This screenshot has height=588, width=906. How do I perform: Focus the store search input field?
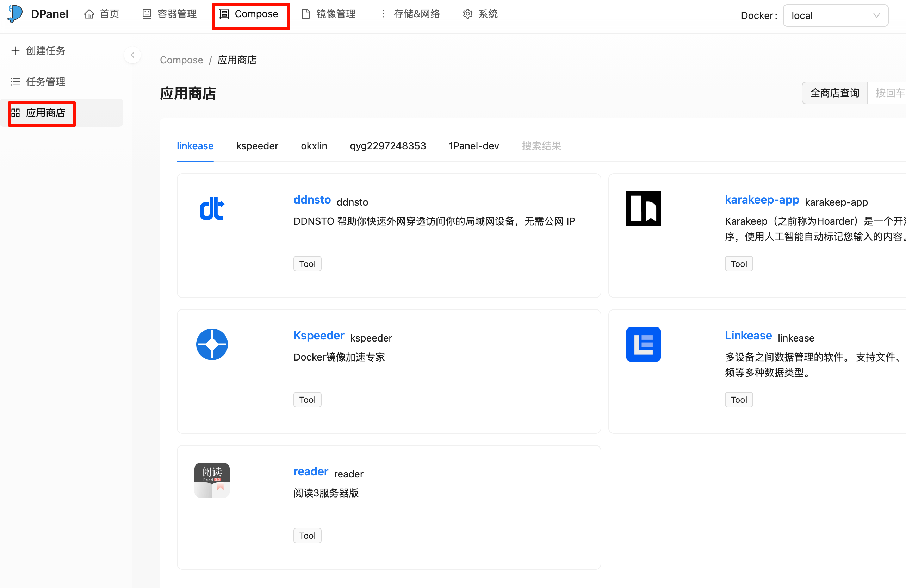pos(887,93)
